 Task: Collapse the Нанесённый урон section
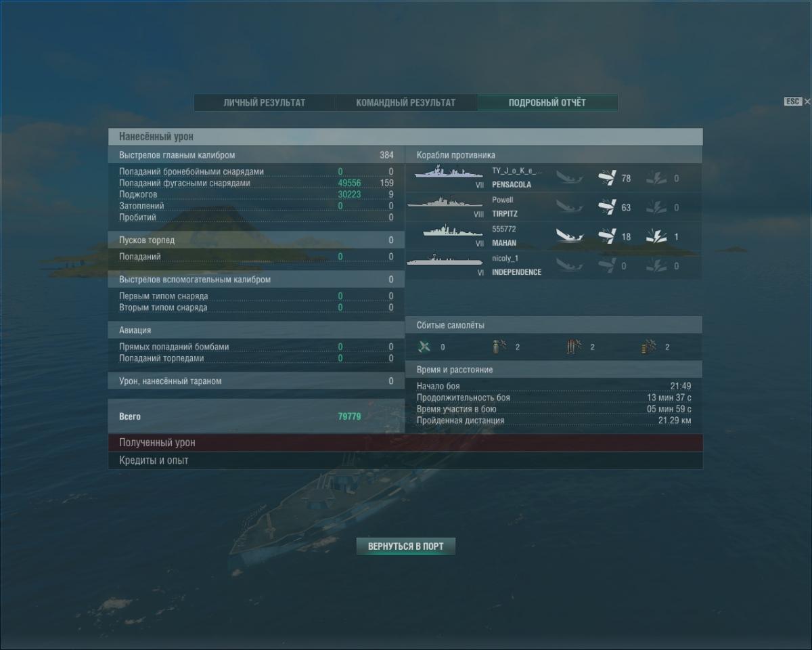pyautogui.click(x=405, y=137)
